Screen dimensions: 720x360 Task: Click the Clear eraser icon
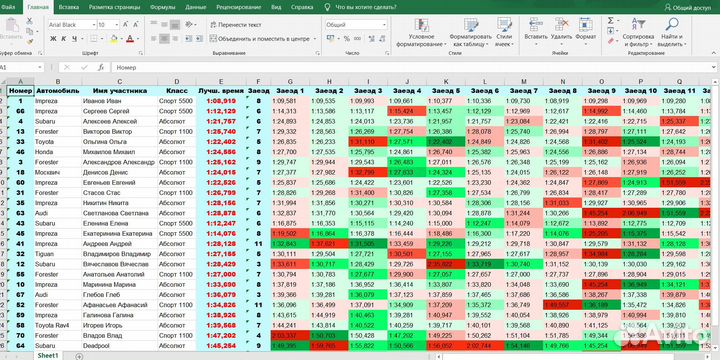click(611, 41)
